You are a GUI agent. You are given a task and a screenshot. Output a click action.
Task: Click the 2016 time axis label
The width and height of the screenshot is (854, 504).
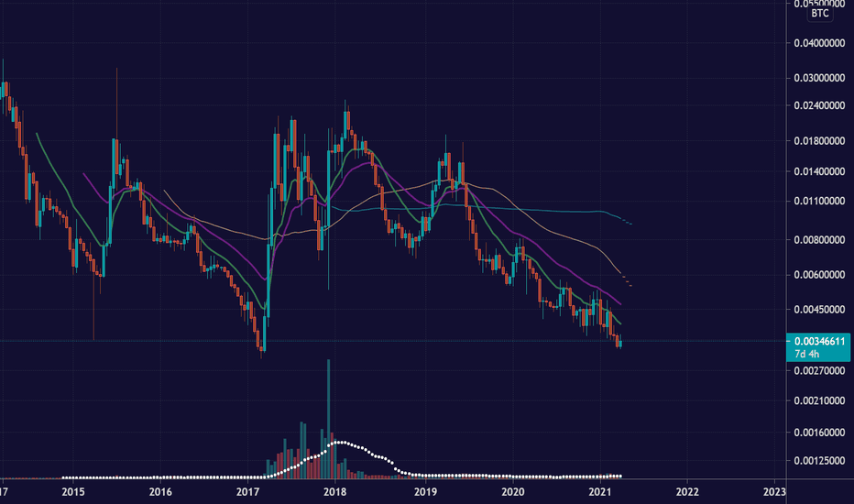[160, 492]
